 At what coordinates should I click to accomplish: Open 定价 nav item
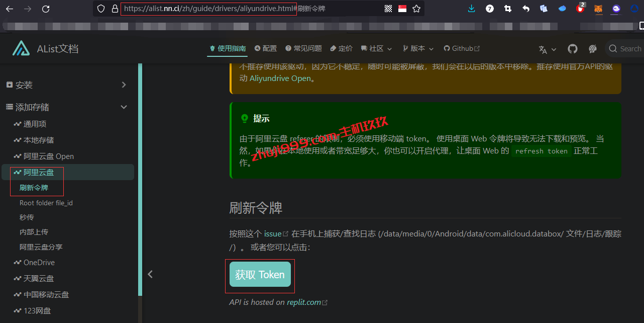pos(341,48)
